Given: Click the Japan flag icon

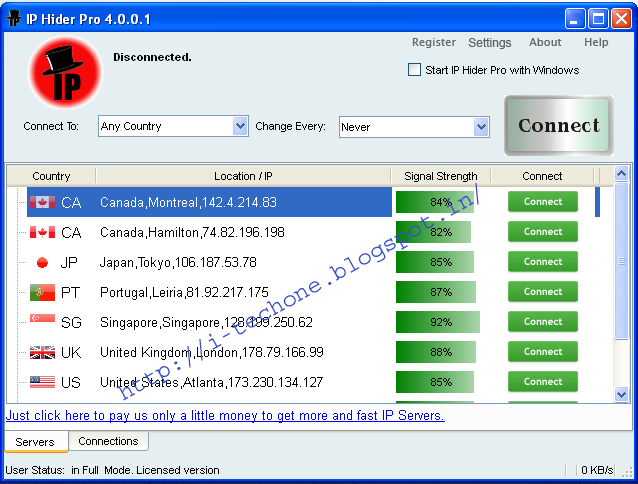Looking at the screenshot, I should 42,262.
